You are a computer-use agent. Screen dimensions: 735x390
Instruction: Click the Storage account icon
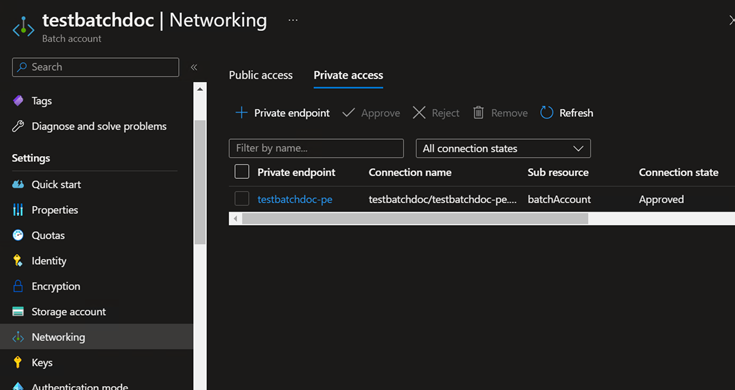(18, 311)
